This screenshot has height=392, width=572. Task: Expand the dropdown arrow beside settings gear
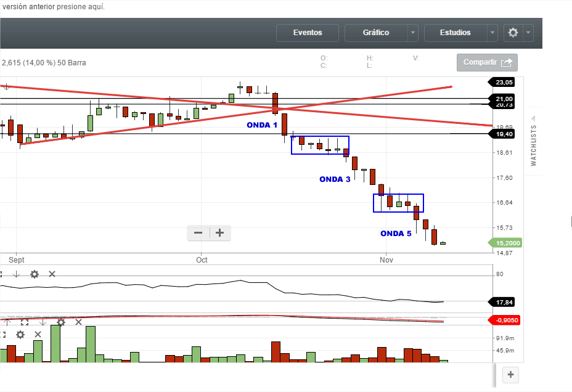[528, 33]
